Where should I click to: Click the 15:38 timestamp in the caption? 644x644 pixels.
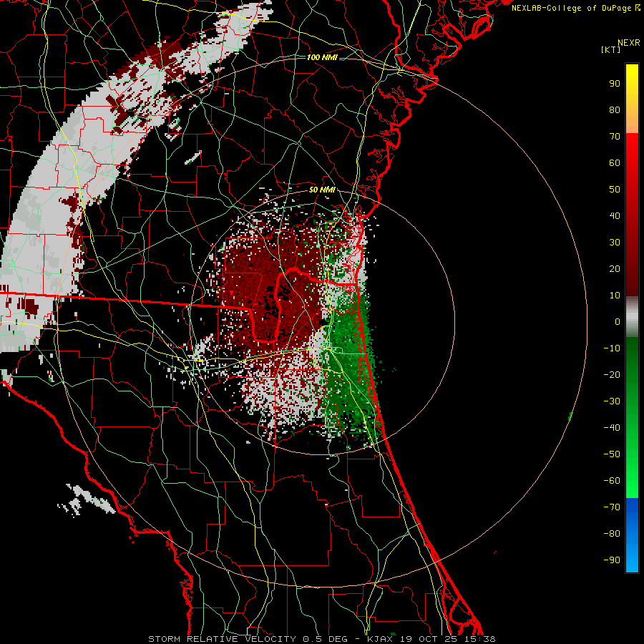[480, 639]
